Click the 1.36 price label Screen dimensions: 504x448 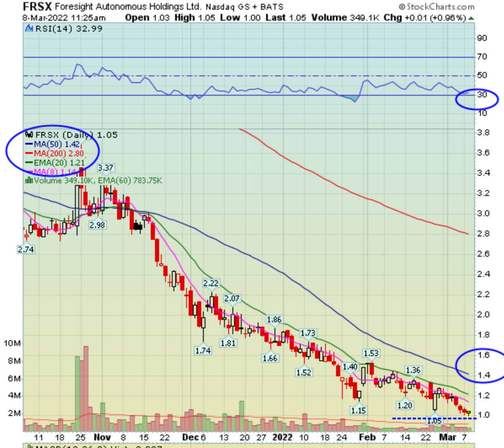tap(413, 370)
